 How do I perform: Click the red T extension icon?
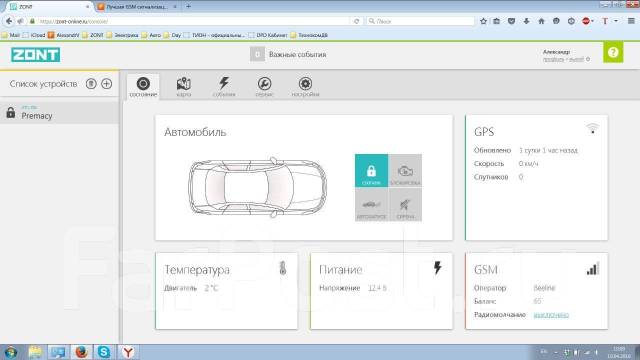pyautogui.click(x=605, y=21)
